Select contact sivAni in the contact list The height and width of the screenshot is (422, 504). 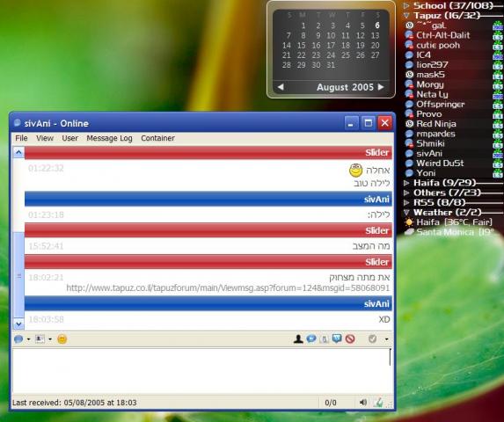tap(429, 154)
